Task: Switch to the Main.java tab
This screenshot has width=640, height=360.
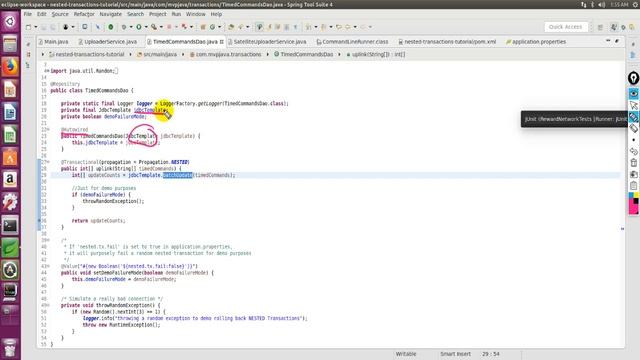Action: coord(53,42)
